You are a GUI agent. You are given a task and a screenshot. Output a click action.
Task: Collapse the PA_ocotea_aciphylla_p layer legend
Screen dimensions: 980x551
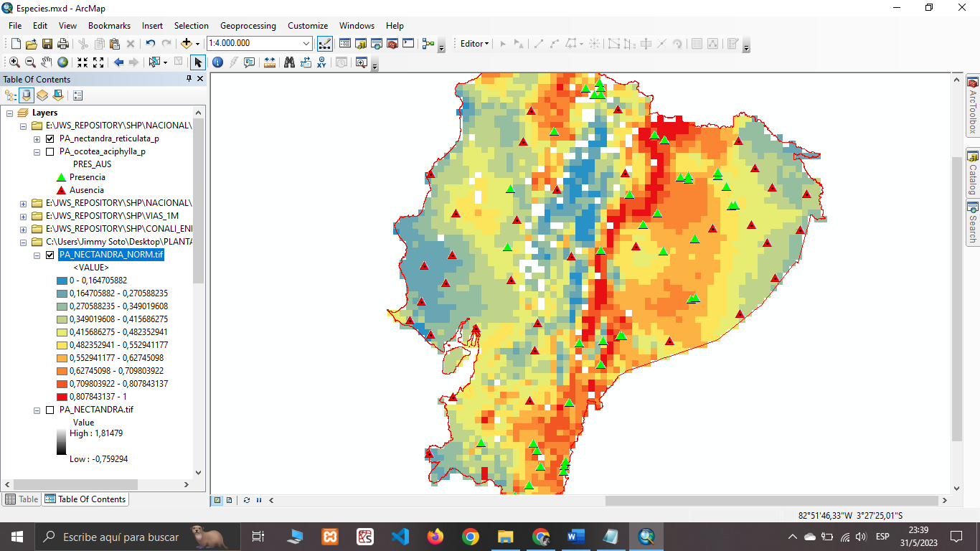pyautogui.click(x=37, y=151)
